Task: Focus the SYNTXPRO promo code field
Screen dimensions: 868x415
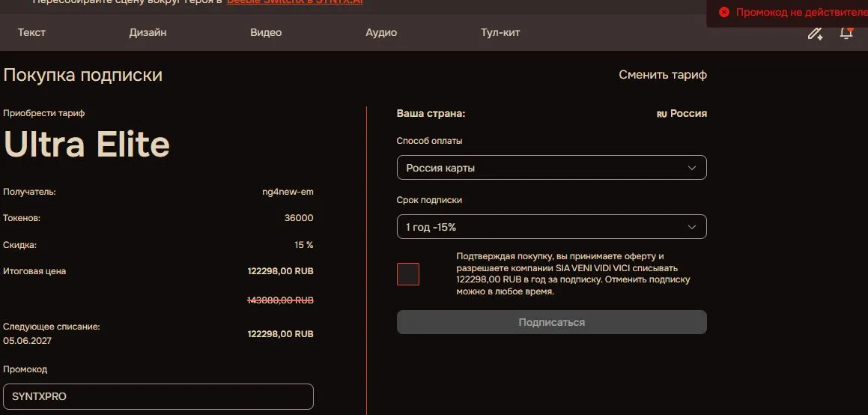Action: [x=158, y=397]
